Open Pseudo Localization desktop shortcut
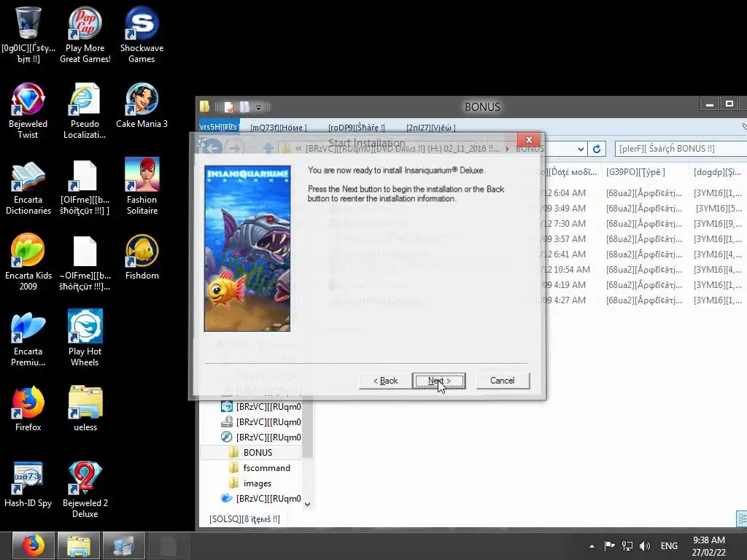Screen dimensions: 747x560 coord(85,111)
